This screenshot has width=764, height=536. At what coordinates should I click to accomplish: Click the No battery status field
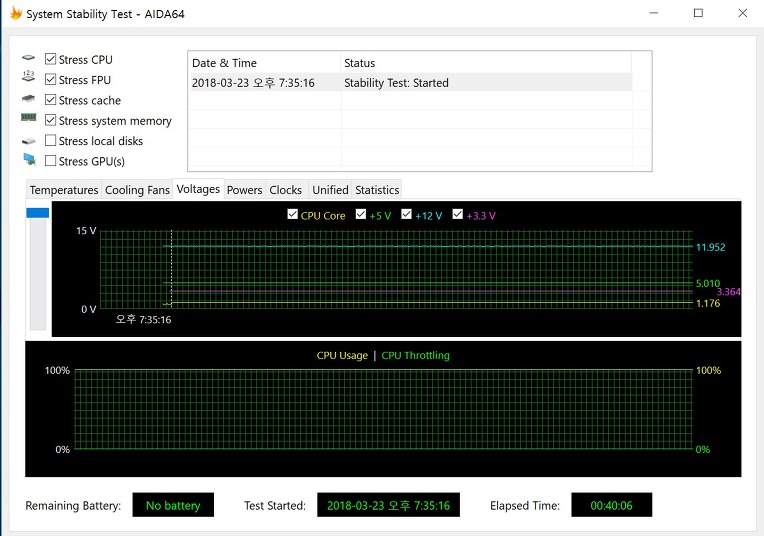click(173, 505)
